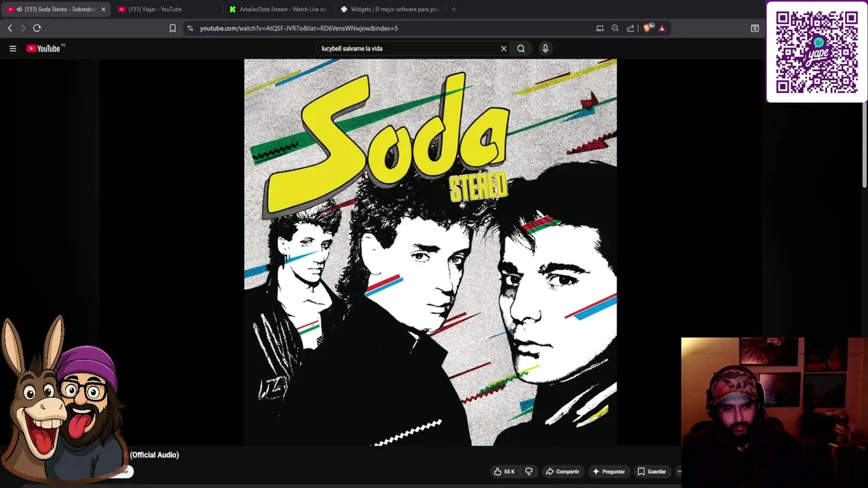The width and height of the screenshot is (868, 488).
Task: Select the Soda Stereo - Sobredosis tab
Action: tap(56, 9)
